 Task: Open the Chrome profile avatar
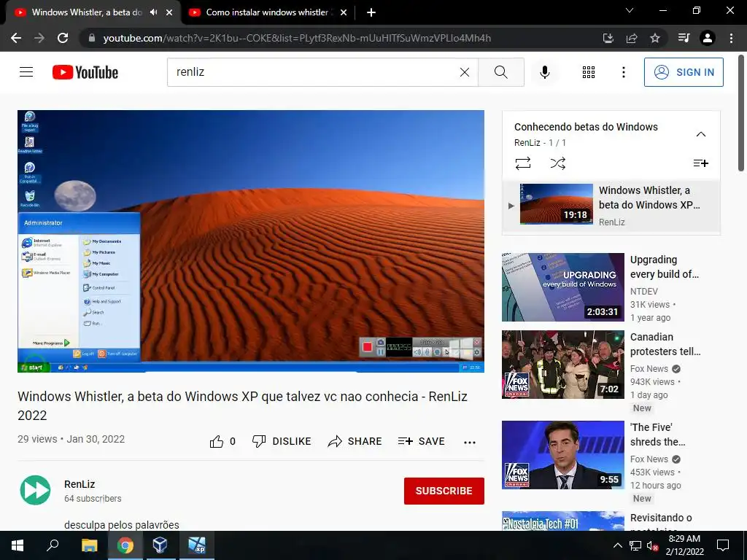pos(708,38)
